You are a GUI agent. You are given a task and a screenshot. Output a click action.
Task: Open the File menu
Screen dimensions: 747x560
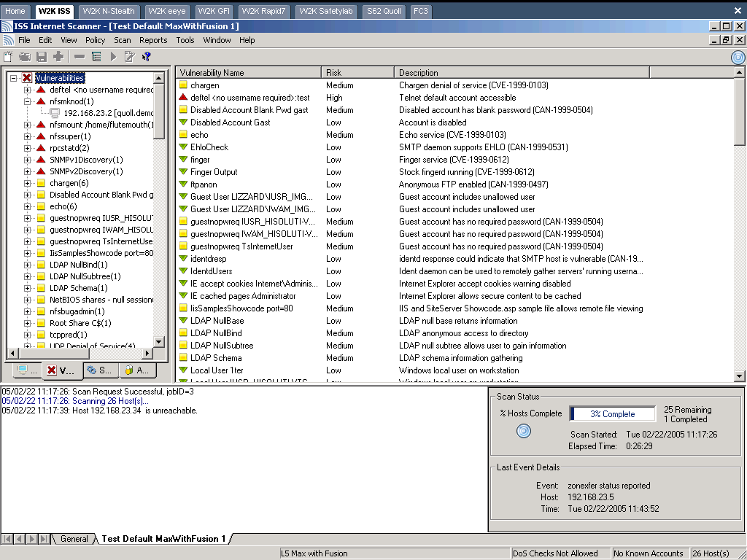(x=24, y=40)
